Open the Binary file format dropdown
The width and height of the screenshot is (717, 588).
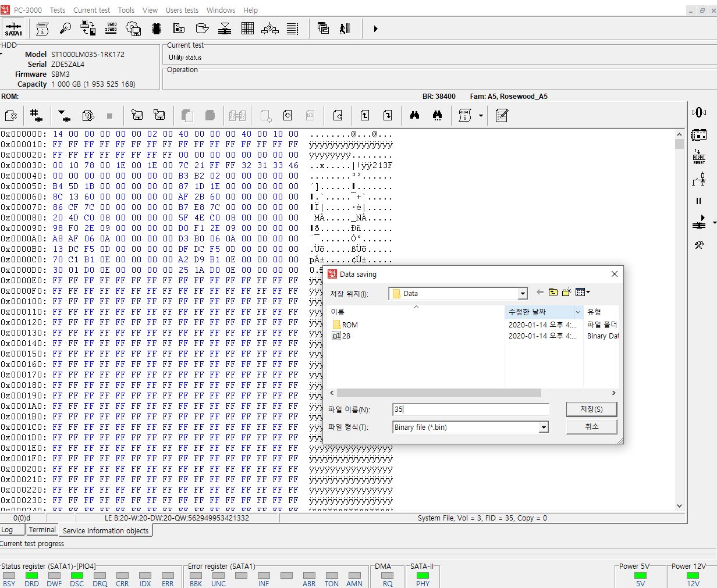point(544,427)
